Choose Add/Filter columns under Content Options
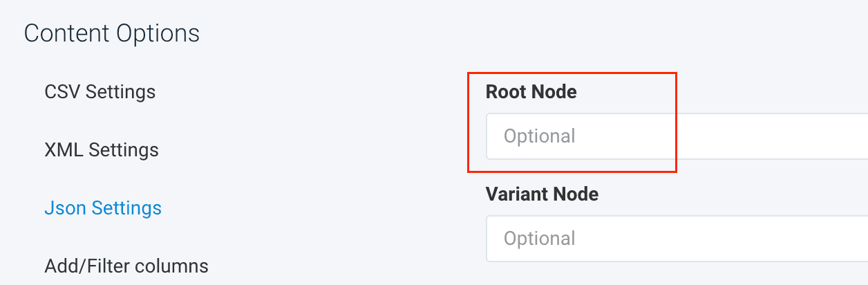Image resolution: width=868 pixels, height=285 pixels. coord(126,266)
